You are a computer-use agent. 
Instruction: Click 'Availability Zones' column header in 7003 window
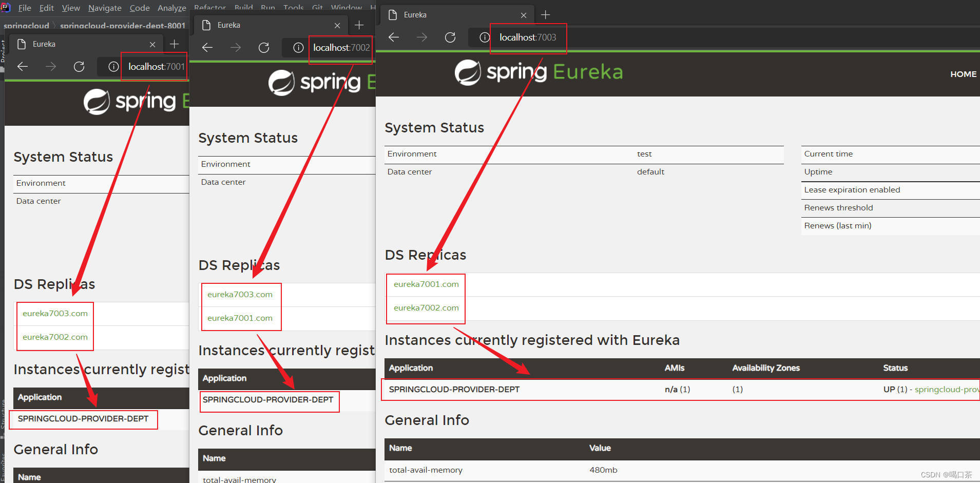tap(766, 368)
